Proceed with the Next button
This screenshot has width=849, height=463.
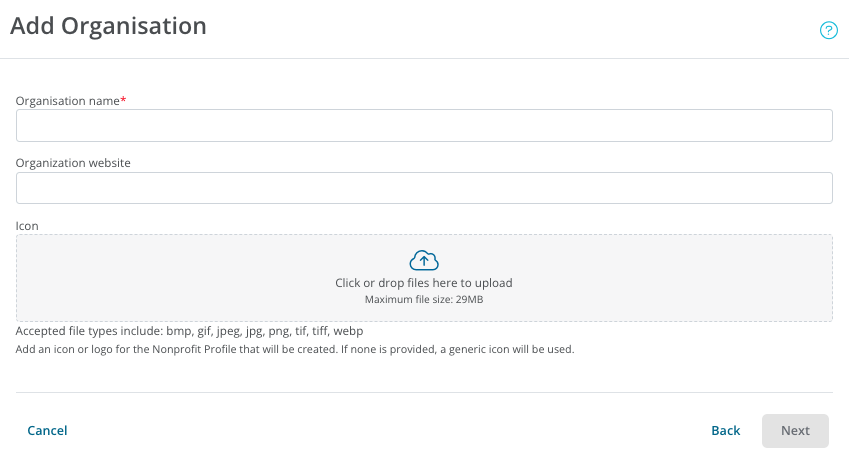(x=795, y=431)
